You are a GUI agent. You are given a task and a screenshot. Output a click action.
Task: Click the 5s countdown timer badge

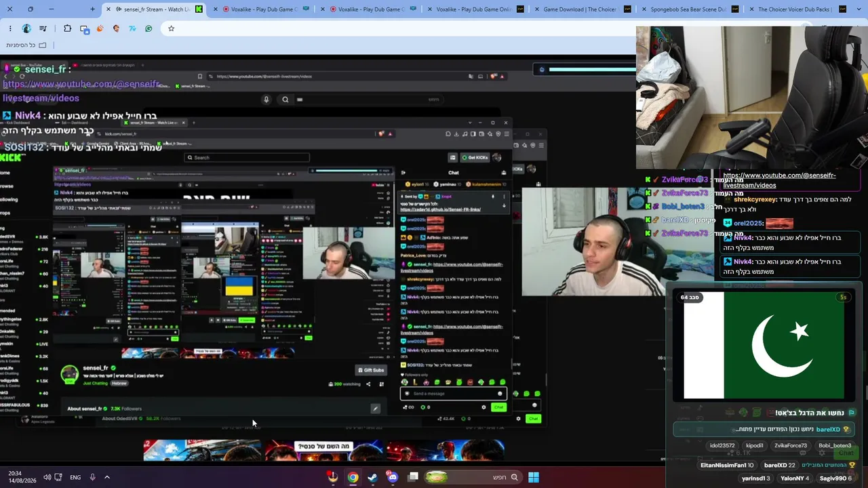tap(844, 298)
